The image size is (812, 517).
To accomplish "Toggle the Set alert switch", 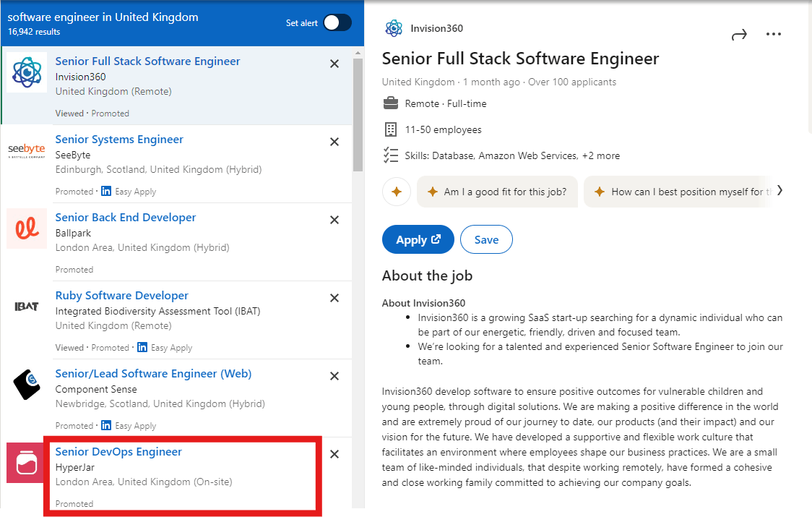I will coord(337,23).
